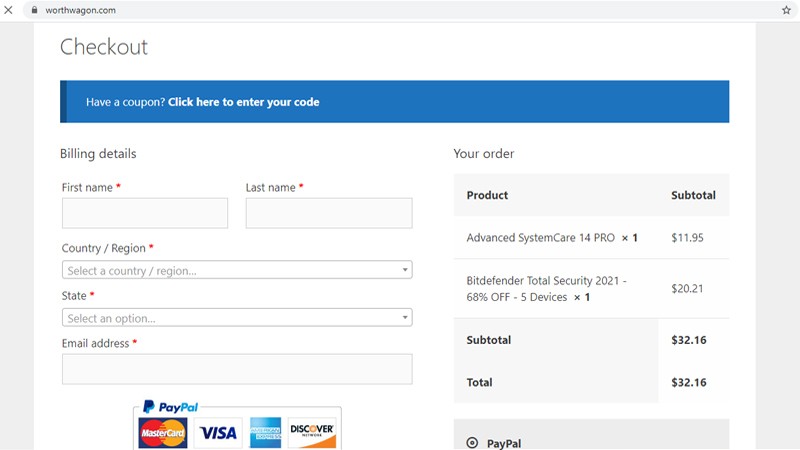Click the Advanced SystemCare 14 PRO item

pos(540,238)
